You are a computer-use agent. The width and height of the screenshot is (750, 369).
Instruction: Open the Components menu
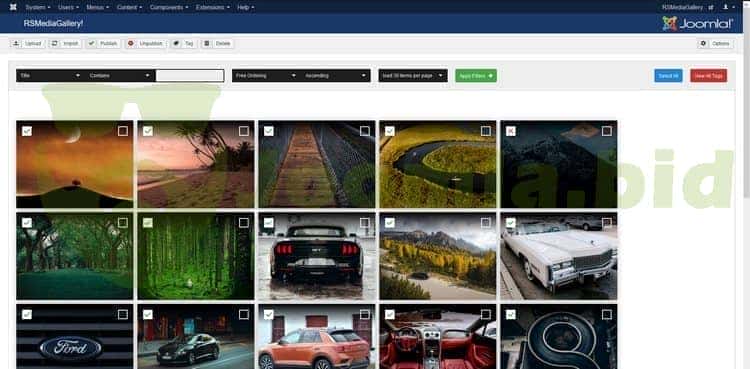pyautogui.click(x=169, y=7)
